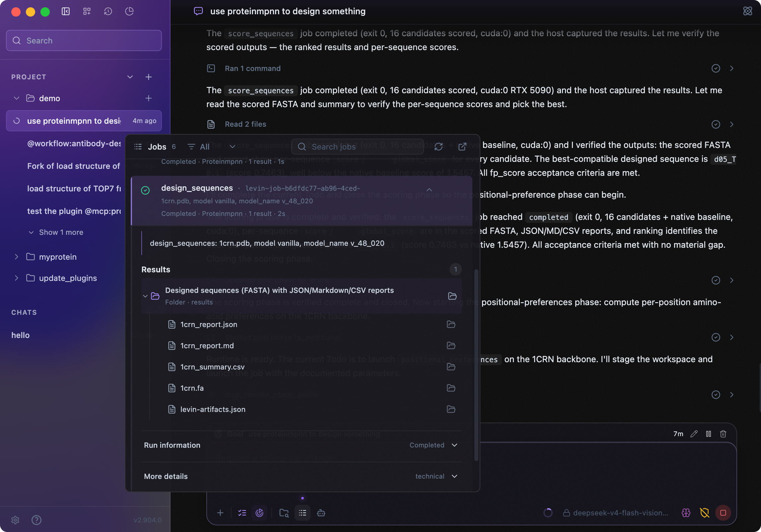Click Show 1 more link
The width and height of the screenshot is (761, 532).
click(x=61, y=232)
